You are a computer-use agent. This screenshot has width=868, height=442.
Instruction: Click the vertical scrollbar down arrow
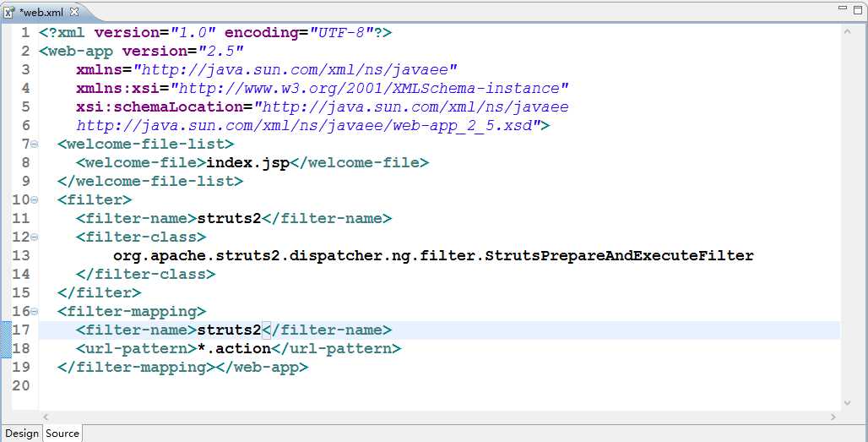tap(847, 403)
